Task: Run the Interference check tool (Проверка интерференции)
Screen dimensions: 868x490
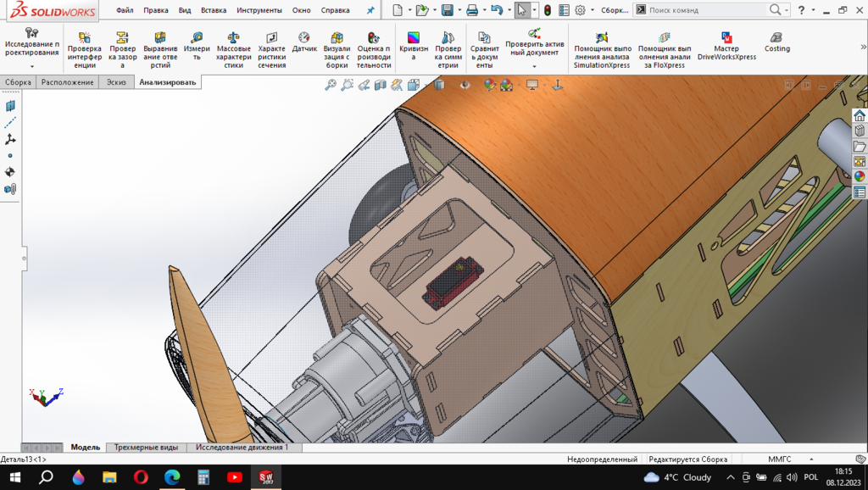Action: pyautogui.click(x=84, y=50)
